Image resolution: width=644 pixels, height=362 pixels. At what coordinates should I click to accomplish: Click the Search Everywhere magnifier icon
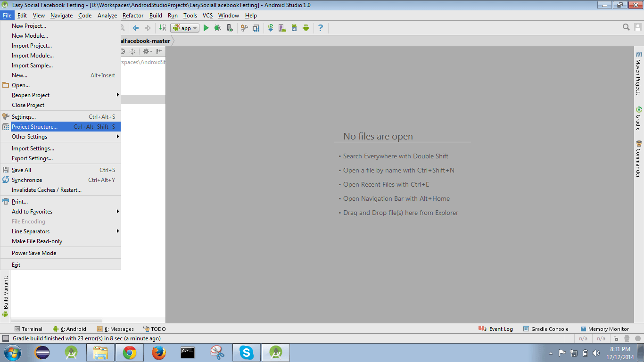(x=626, y=27)
